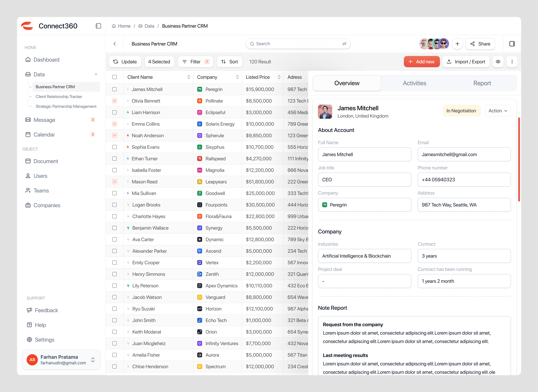The image size is (538, 392).
Task: Check Liam Harrison's row checkbox
Action: [x=114, y=112]
